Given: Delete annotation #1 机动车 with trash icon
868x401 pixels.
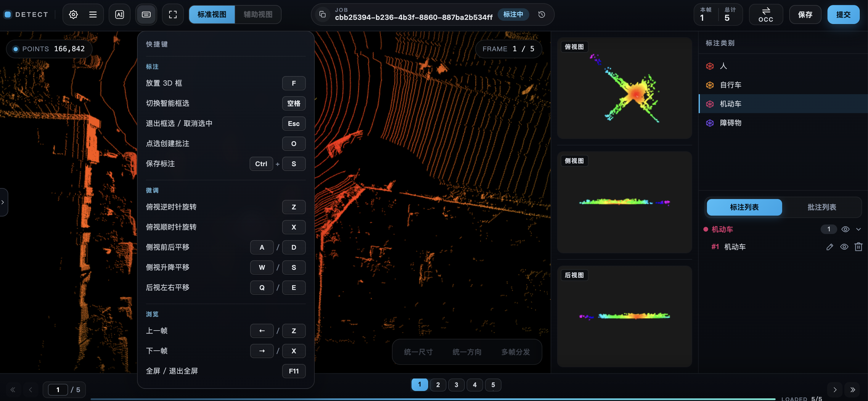Looking at the screenshot, I should (858, 247).
